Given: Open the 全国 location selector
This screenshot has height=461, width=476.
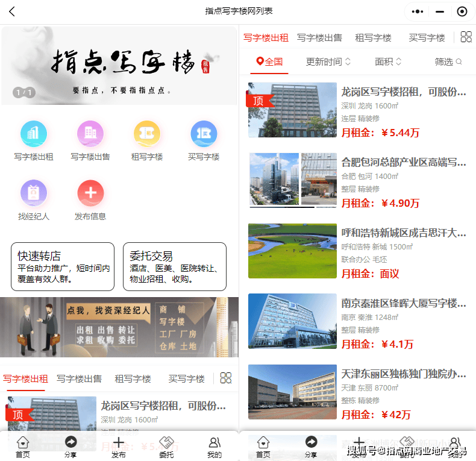Looking at the screenshot, I should [x=269, y=61].
